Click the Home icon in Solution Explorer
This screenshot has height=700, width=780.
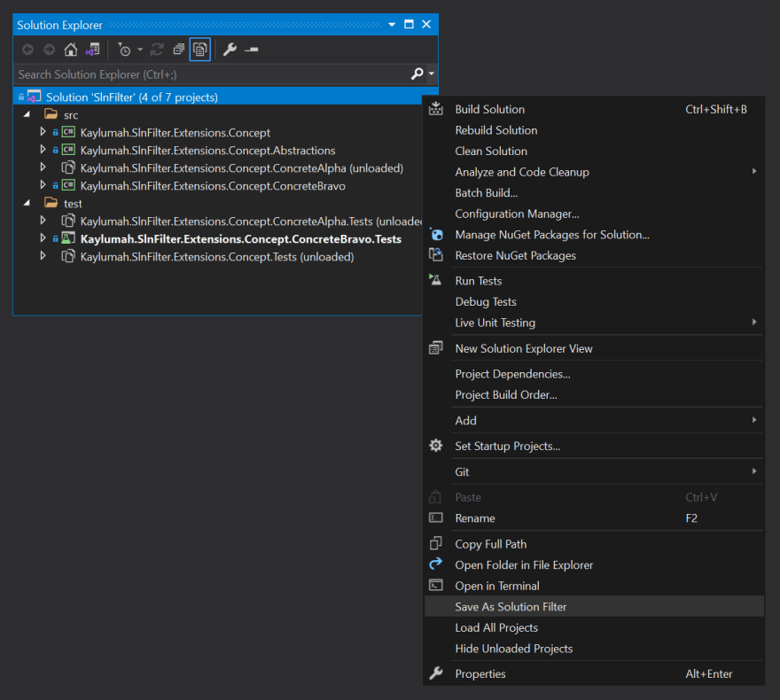(x=71, y=50)
